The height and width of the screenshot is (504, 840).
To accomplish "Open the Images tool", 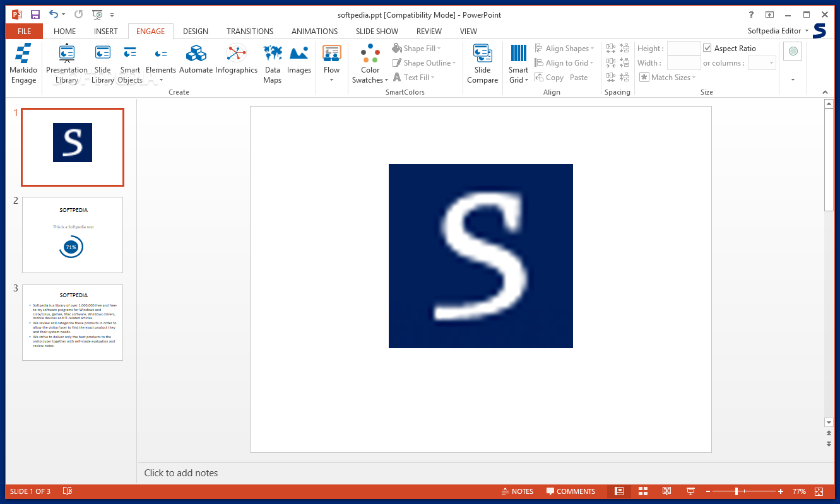I will click(x=299, y=60).
